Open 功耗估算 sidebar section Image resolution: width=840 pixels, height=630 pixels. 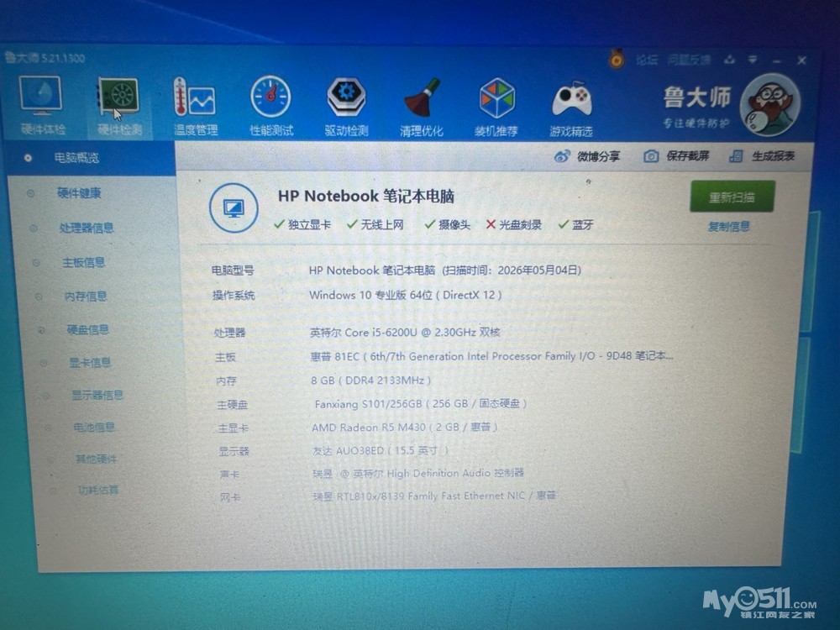coord(98,490)
